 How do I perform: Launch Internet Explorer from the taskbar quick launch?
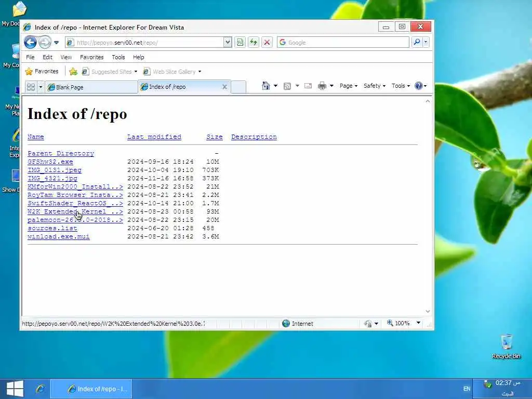[41, 389]
